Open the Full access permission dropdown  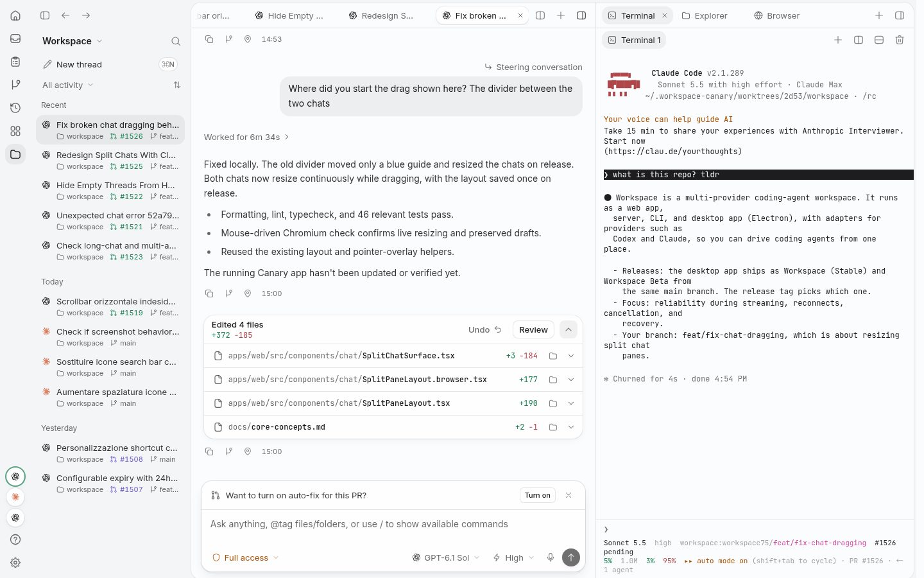(246, 557)
